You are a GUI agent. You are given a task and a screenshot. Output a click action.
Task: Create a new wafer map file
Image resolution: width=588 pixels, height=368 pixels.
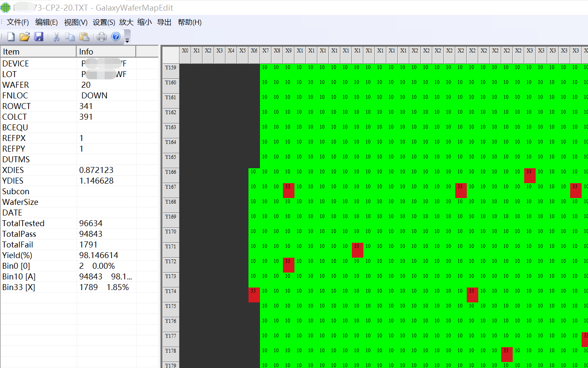tap(11, 37)
